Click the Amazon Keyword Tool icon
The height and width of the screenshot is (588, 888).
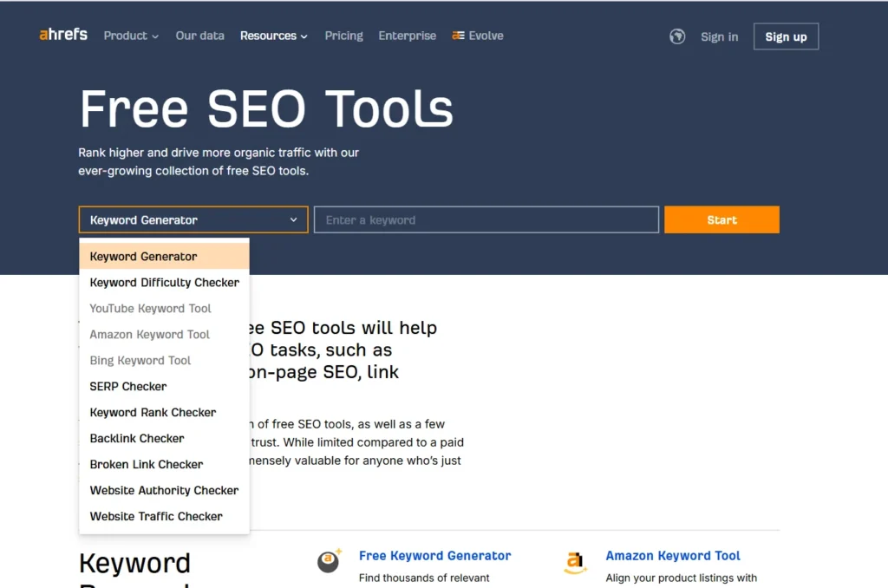pos(574,562)
